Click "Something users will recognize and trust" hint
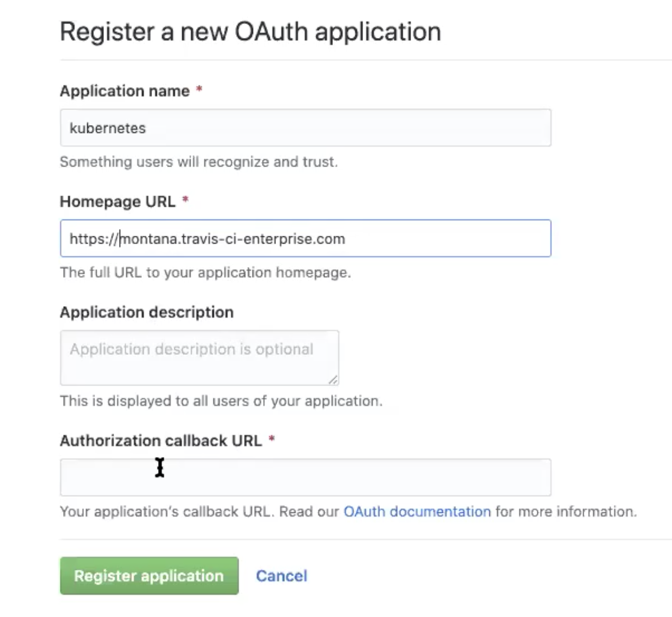Screen dimensions: 672x617 198,162
